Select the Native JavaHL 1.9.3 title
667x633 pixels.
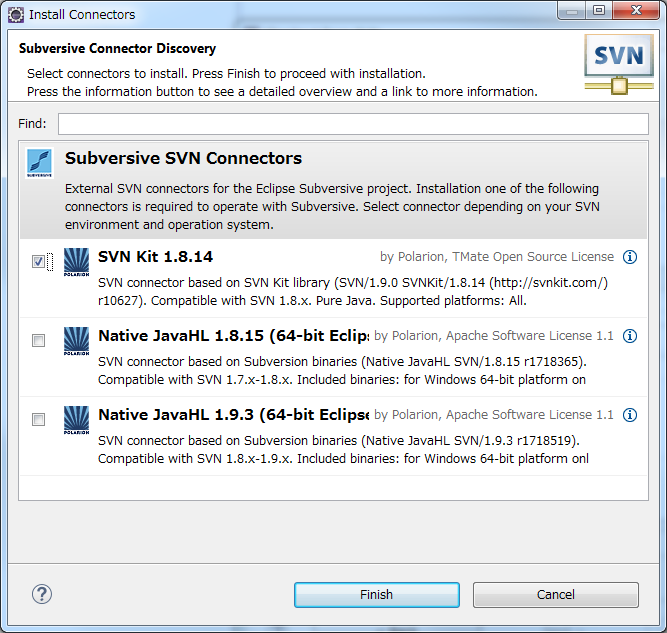234,415
